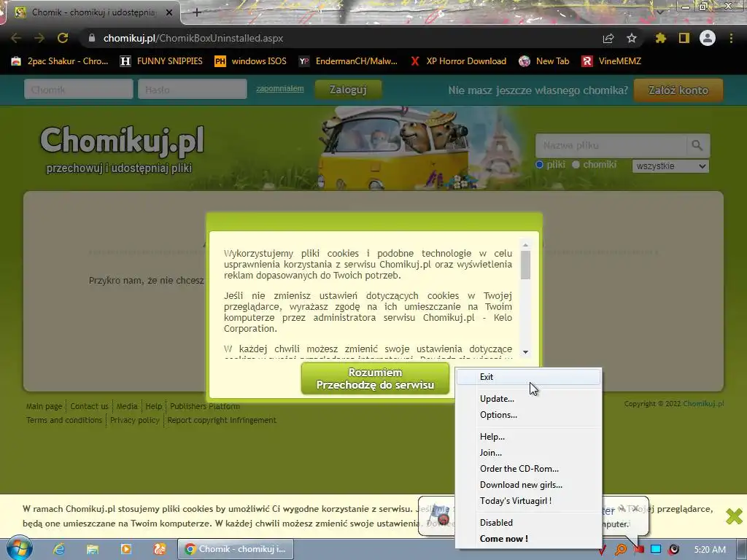Open the Publishers Platform footer link

[x=205, y=406]
